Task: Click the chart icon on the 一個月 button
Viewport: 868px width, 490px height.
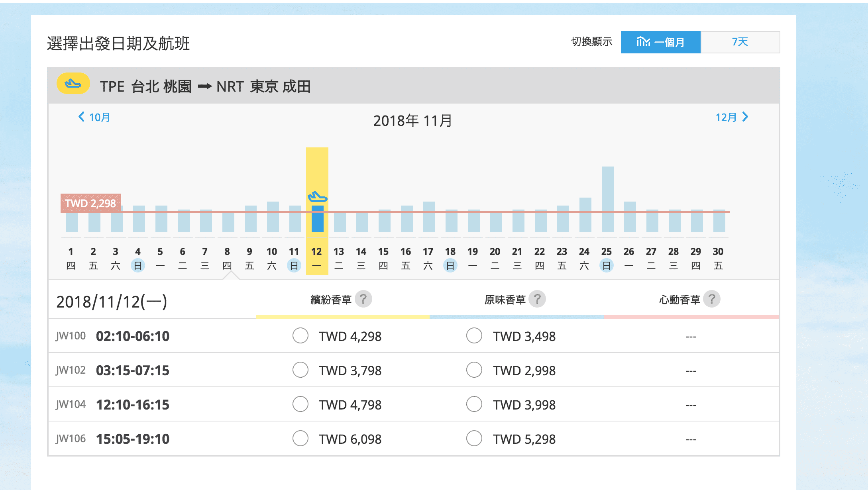Action: point(643,42)
